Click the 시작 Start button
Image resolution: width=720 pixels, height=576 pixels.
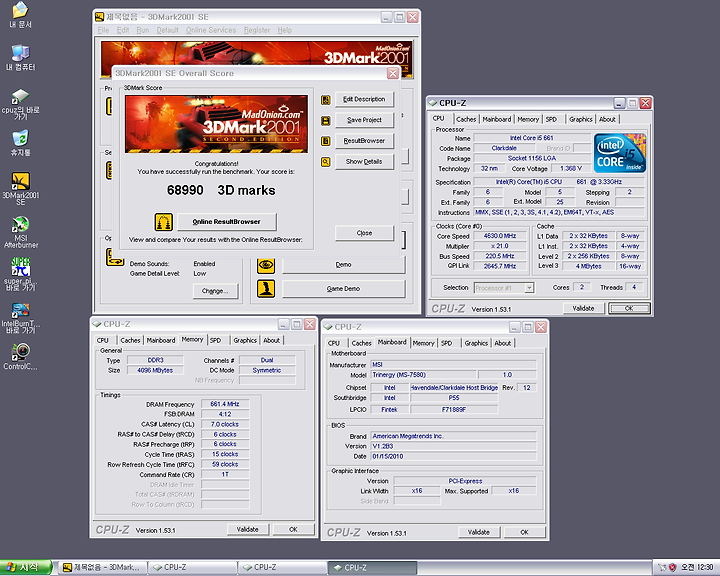click(x=25, y=567)
